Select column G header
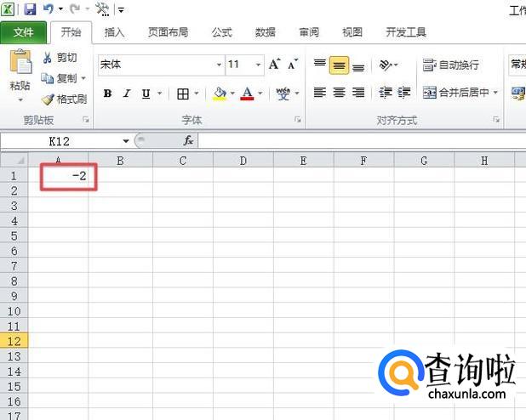 (424, 161)
